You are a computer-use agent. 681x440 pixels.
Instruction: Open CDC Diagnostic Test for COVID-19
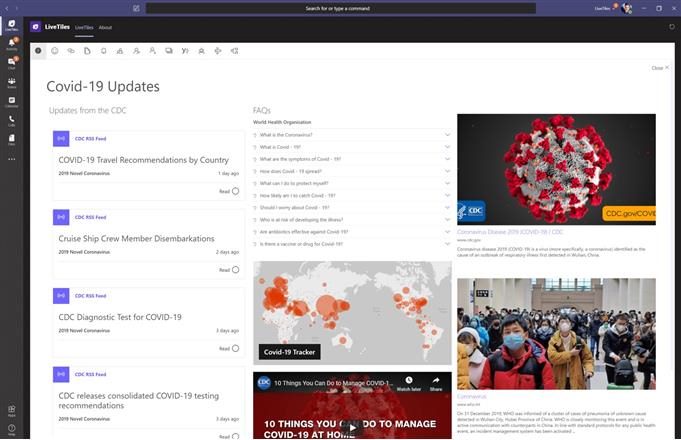pyautogui.click(x=120, y=317)
